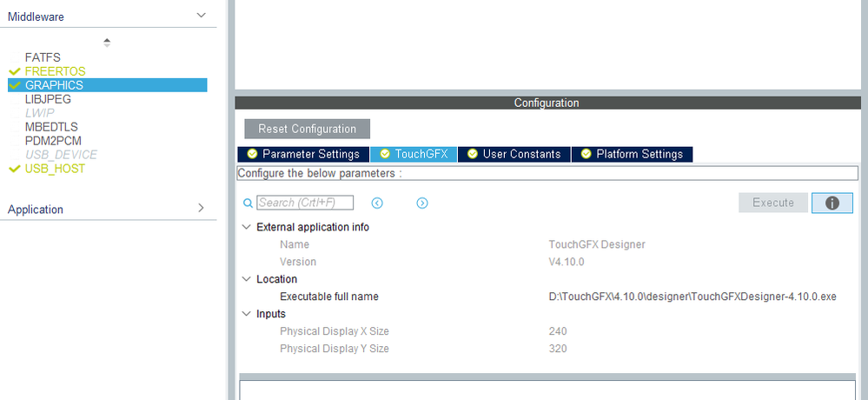Click the Executable full name label
868x400 pixels.
328,297
